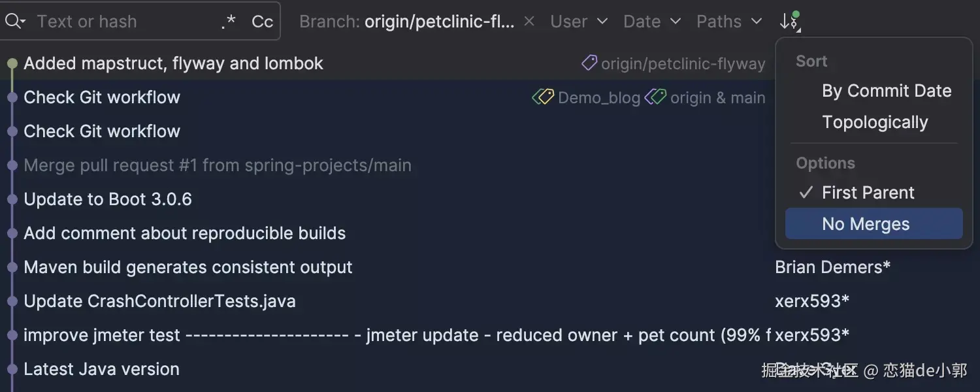The height and width of the screenshot is (392, 980).
Task: Click the origin & main tag icon
Action: tap(655, 97)
